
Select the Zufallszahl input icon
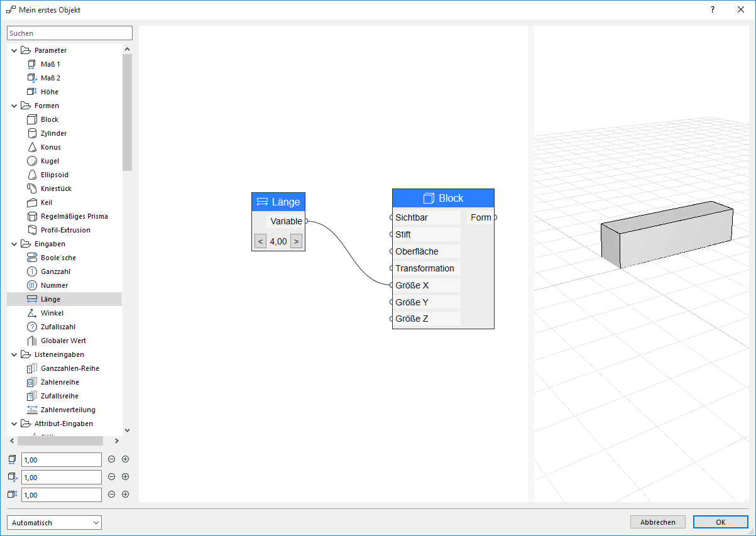point(33,327)
